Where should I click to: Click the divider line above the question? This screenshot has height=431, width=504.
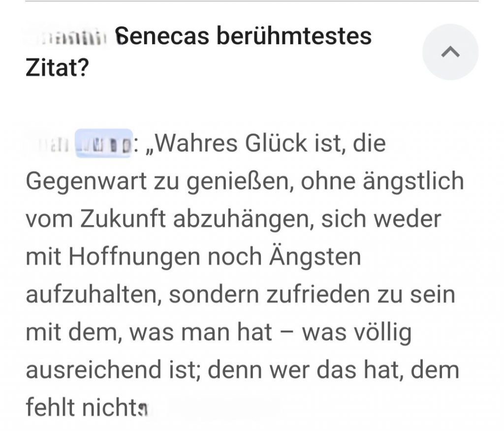point(252,1)
